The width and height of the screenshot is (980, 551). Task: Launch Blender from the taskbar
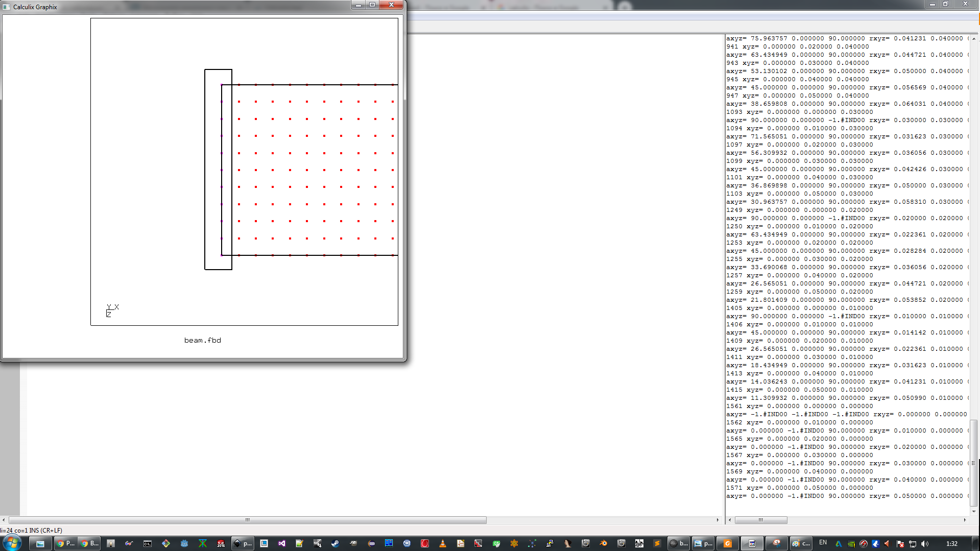[x=603, y=544]
